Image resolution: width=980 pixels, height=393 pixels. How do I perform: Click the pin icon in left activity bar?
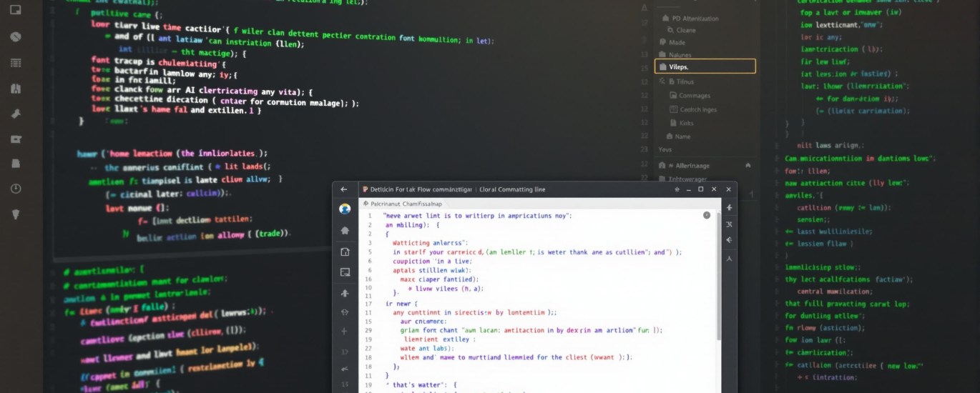[15, 114]
